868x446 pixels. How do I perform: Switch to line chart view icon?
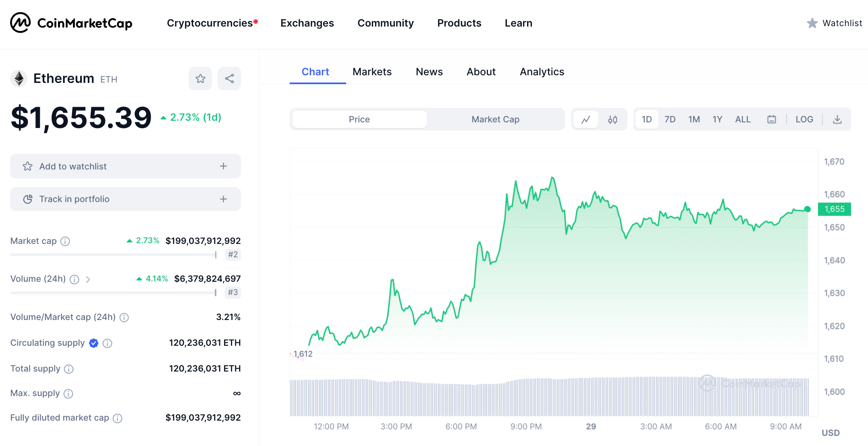[x=586, y=120]
